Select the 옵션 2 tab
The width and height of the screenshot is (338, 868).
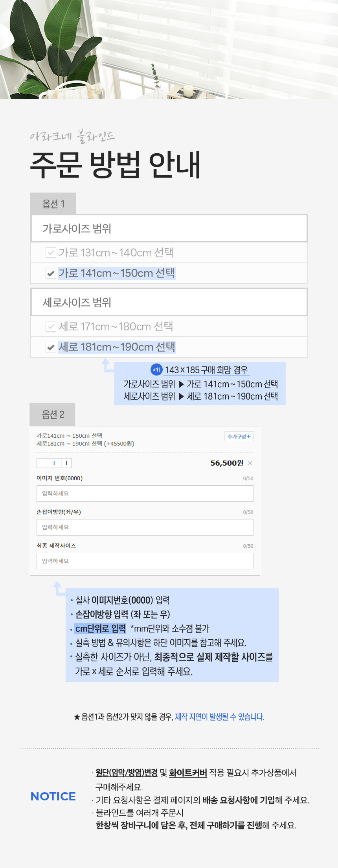[53, 415]
